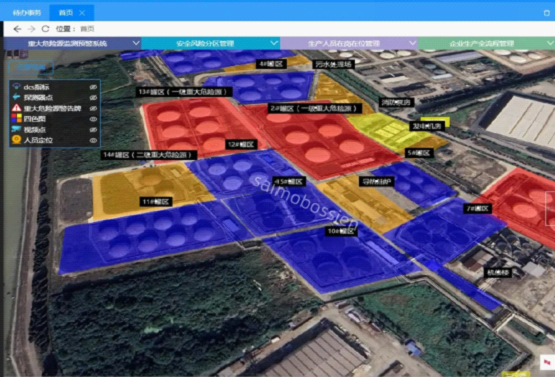Viewport: 555px width, 377px height.
Task: Toggle visibility eye for dcs指标
Action: [93, 87]
